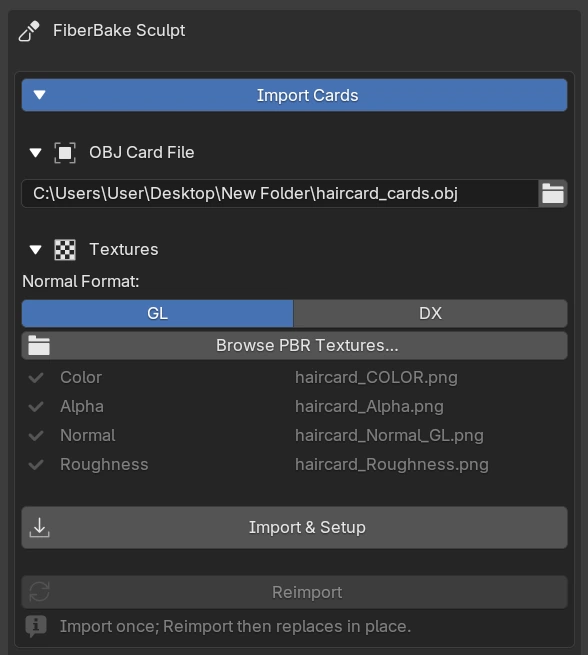
Task: Click the Roughness row checkmark
Action: pyautogui.click(x=36, y=465)
